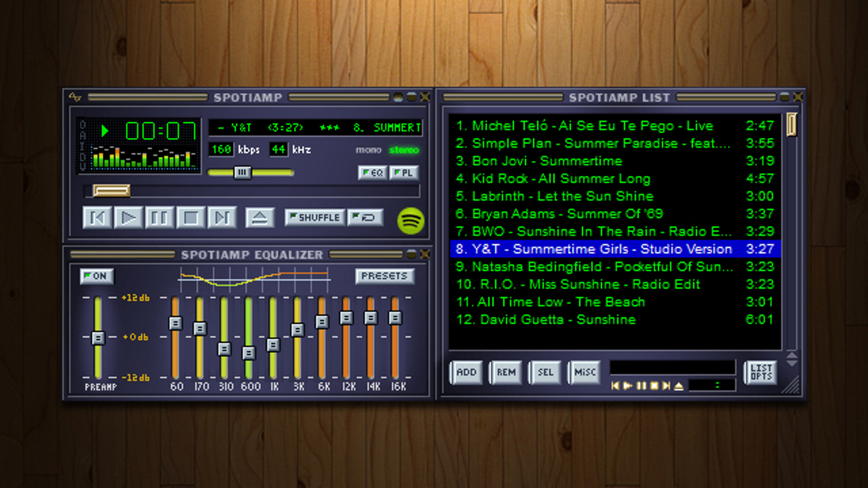Open the Spotiamp main menu icon in title bar
Image resolution: width=868 pixels, height=488 pixels.
click(75, 97)
